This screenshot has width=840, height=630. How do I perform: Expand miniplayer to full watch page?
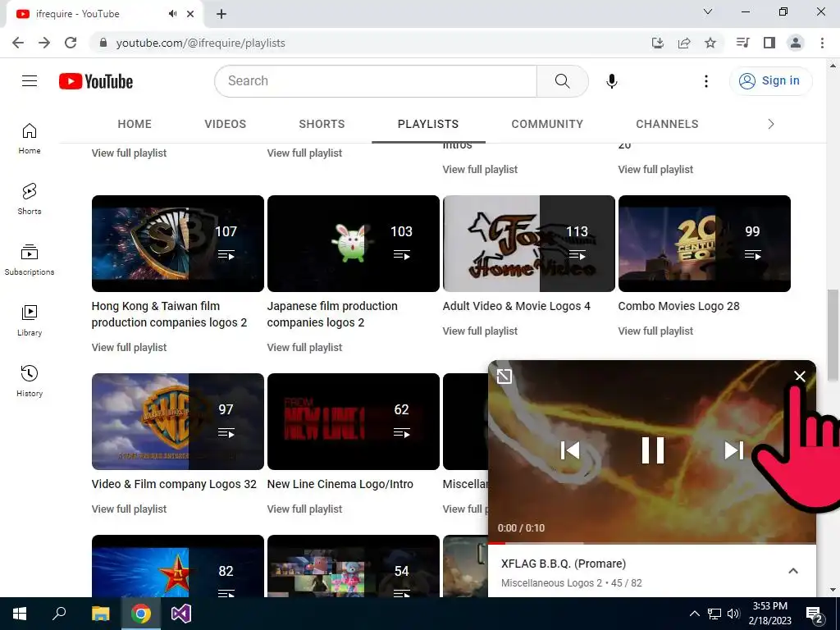504,376
